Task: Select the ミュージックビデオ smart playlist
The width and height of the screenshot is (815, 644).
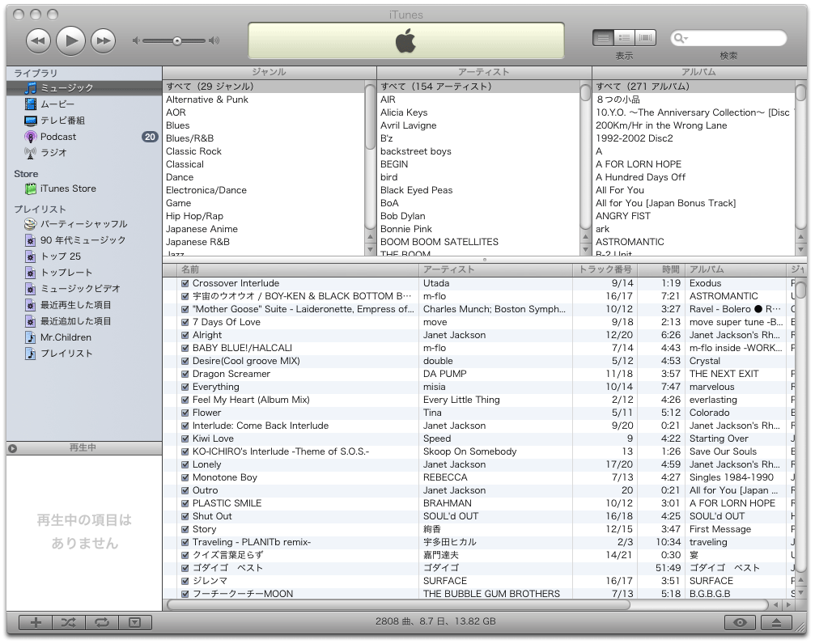Action: [x=84, y=289]
